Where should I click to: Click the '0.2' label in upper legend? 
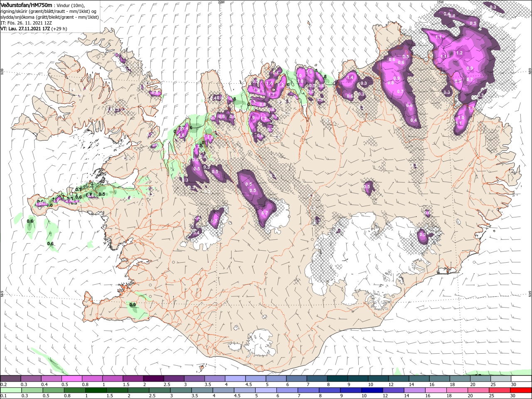pyautogui.click(x=3, y=384)
